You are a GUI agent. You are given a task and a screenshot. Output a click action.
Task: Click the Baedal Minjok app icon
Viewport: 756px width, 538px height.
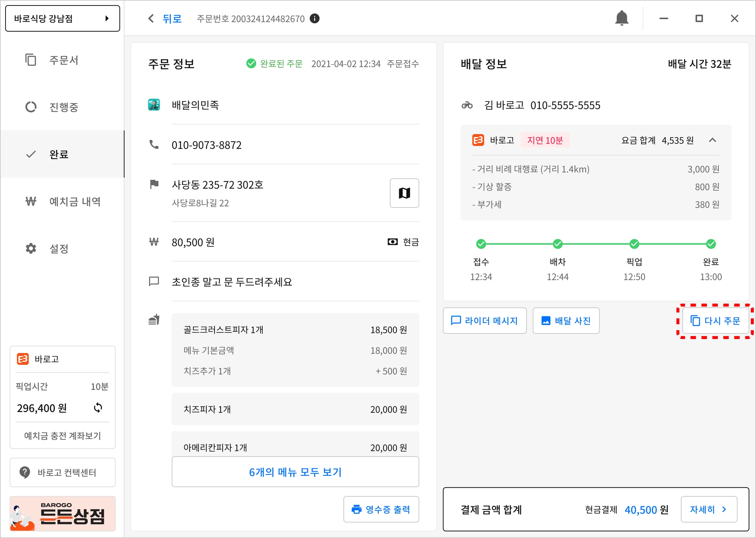pos(154,105)
